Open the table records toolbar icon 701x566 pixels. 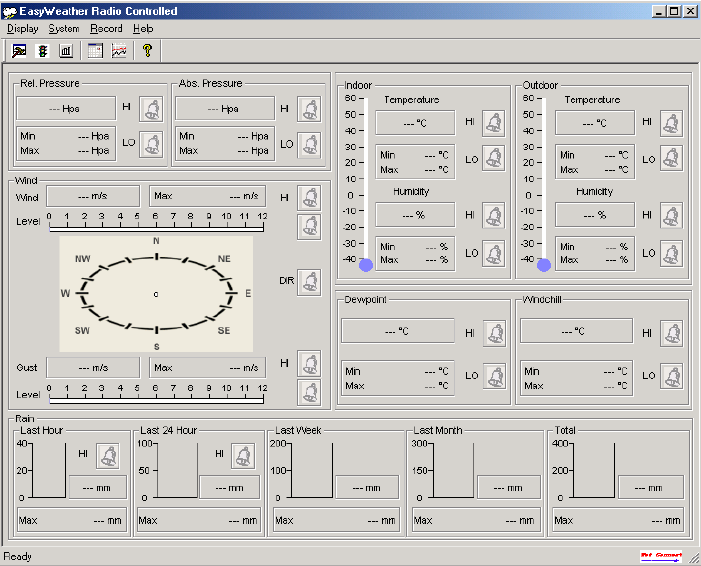pyautogui.click(x=95, y=51)
